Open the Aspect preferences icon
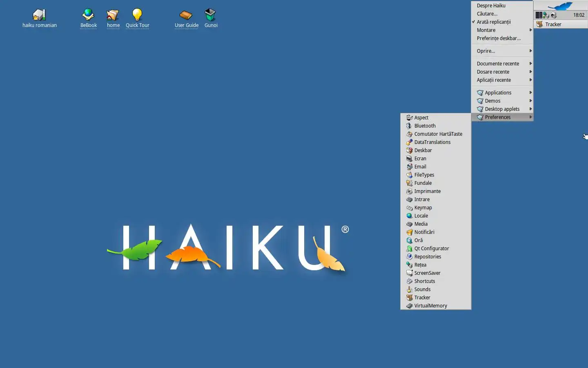The width and height of the screenshot is (588, 368). pyautogui.click(x=409, y=118)
